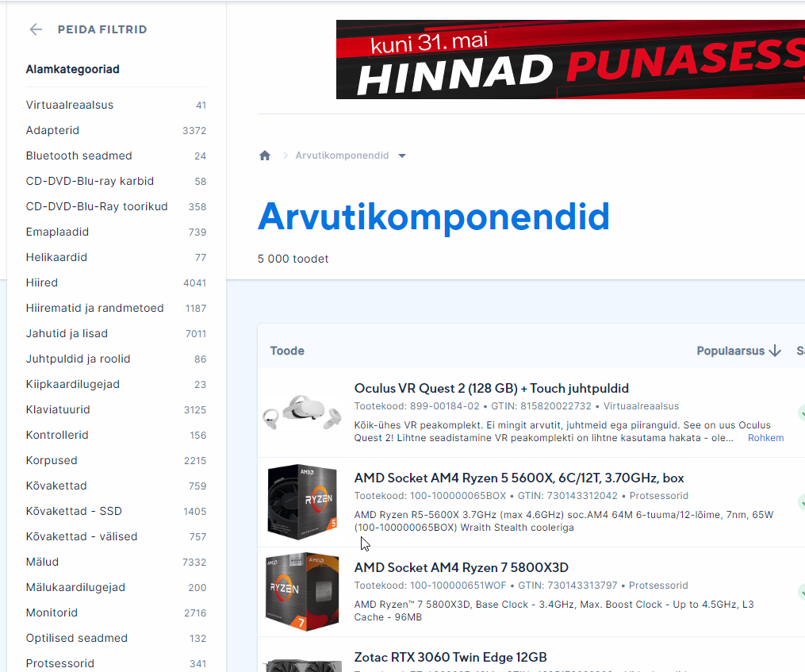Open Zotac RTX 3060 Twin Edge title

tap(450, 657)
